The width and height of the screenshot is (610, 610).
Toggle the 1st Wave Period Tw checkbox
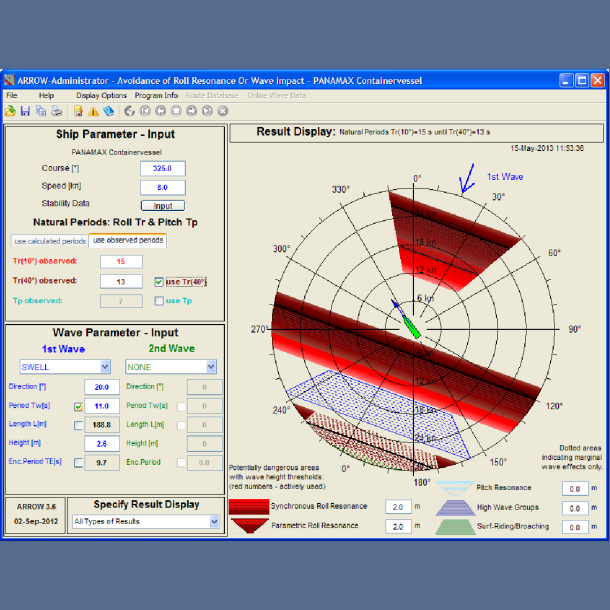point(78,406)
